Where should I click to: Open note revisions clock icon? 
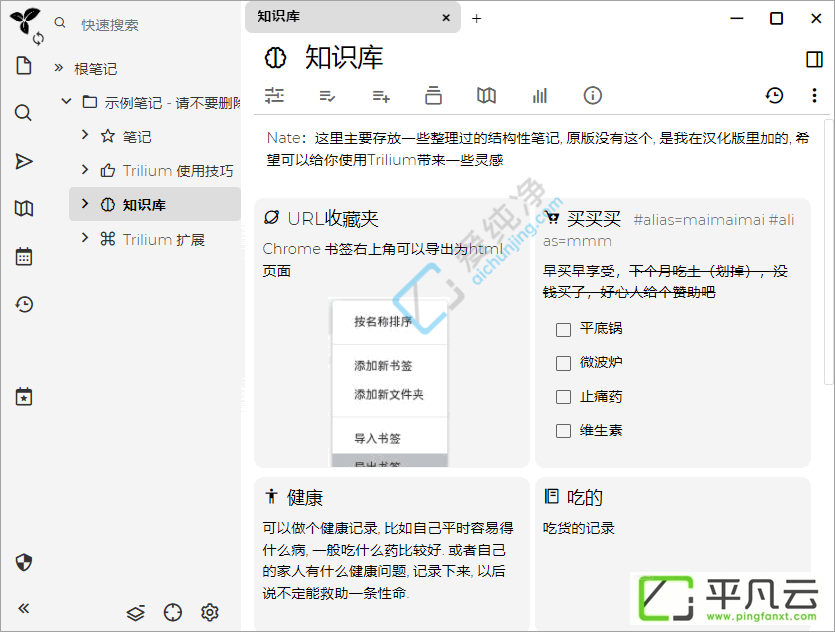[x=774, y=96]
